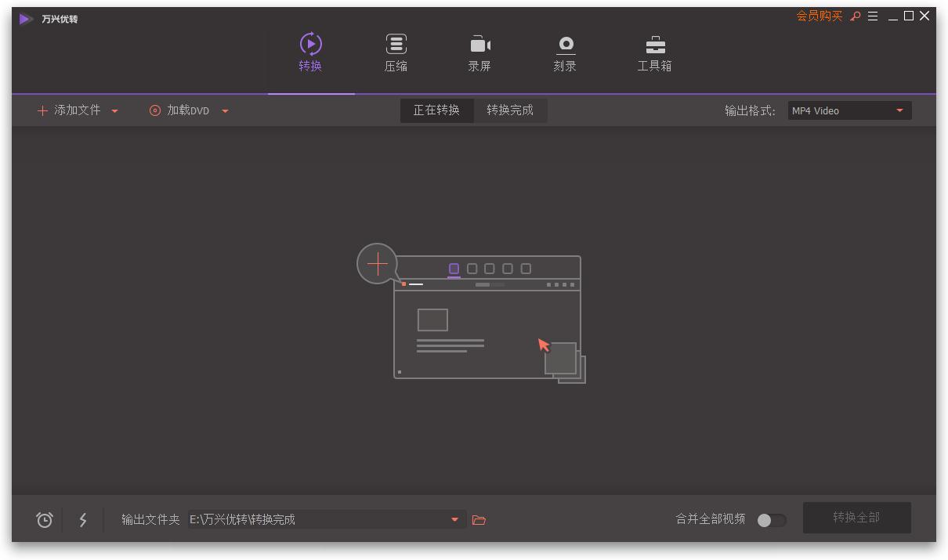Toggle the 合并全部视频 merge switch
The image size is (948, 560).
pyautogui.click(x=772, y=520)
